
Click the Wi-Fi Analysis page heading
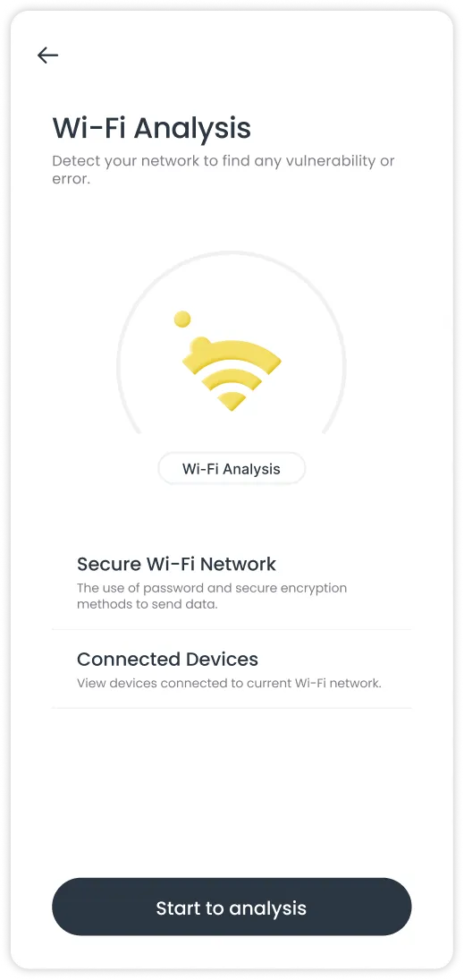(151, 127)
